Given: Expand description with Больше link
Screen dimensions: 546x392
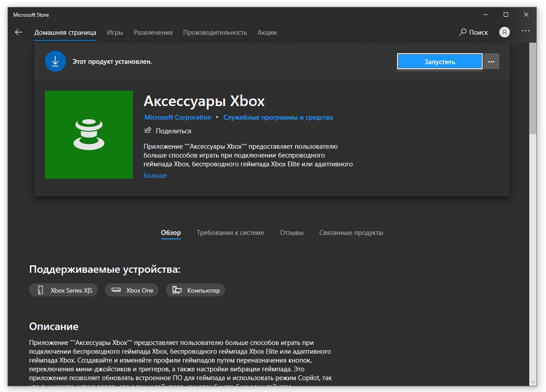Looking at the screenshot, I should pyautogui.click(x=155, y=176).
